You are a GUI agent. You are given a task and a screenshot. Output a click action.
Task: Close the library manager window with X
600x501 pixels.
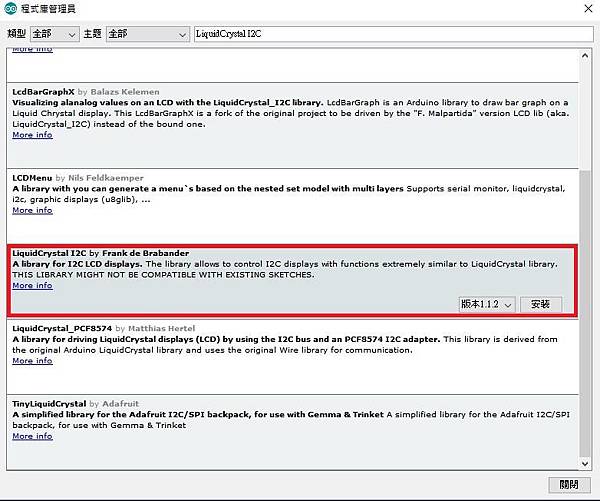(588, 8)
